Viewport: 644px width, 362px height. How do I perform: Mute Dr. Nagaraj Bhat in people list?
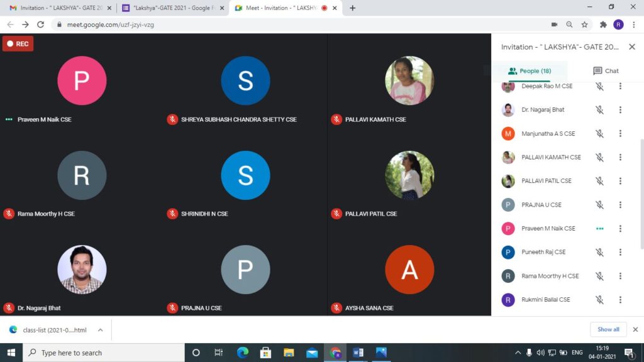click(599, 110)
